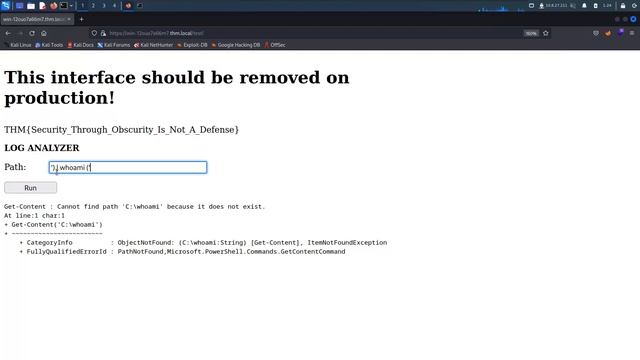Click the site security padlock icon
This screenshot has width=640, height=360.
pos(103,33)
